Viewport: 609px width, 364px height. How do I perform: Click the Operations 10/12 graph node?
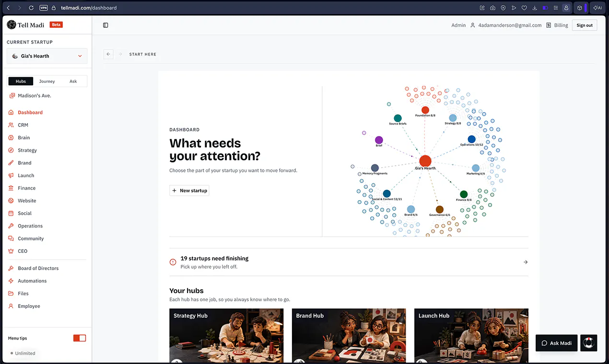tap(471, 139)
